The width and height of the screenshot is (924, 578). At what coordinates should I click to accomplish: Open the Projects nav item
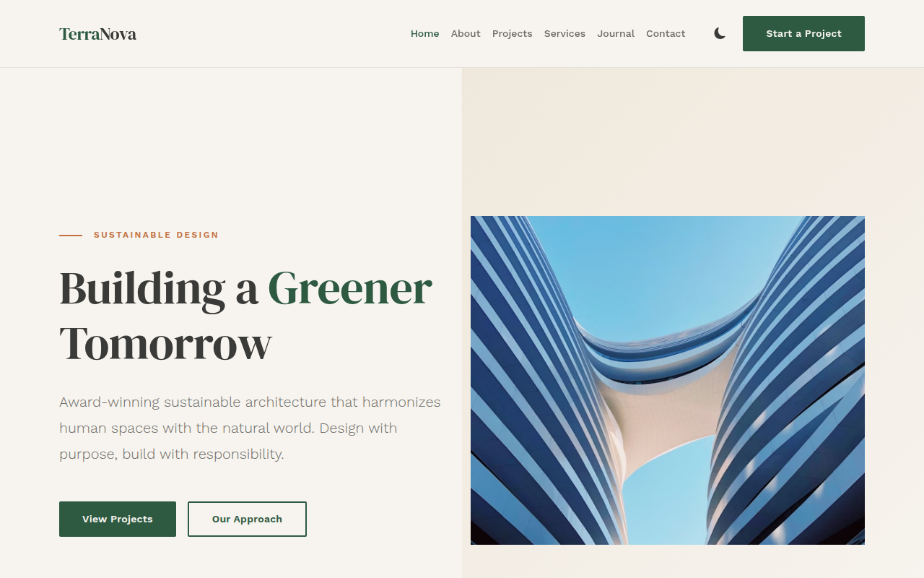point(513,34)
